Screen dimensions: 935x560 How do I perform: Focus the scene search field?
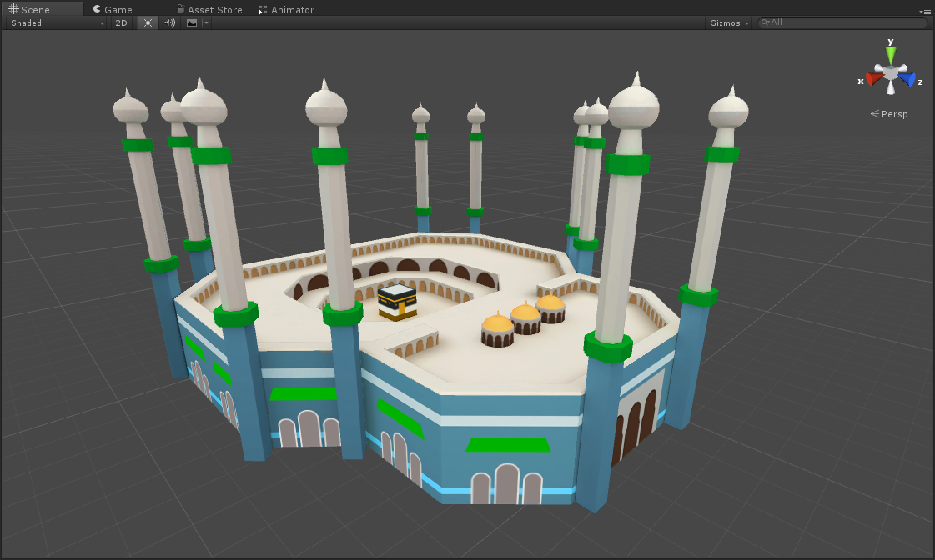843,22
